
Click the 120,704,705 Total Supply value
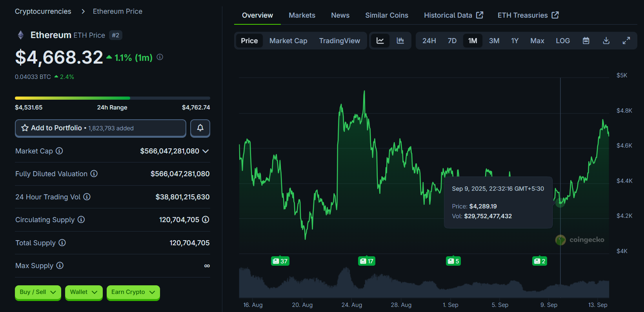(x=189, y=243)
